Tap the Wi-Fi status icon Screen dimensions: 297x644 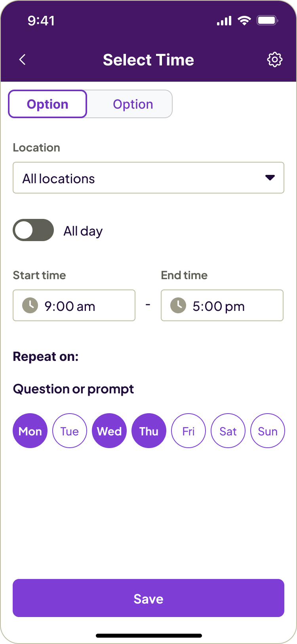click(x=244, y=21)
